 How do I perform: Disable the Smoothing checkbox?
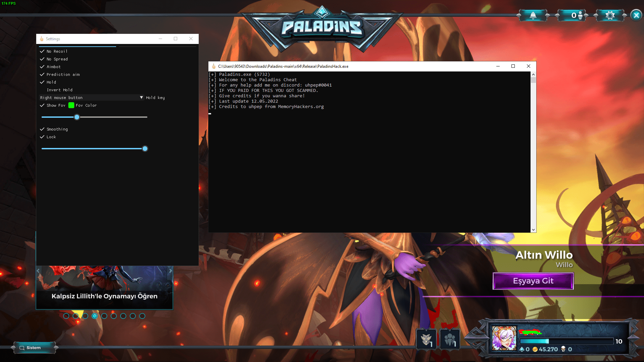[x=42, y=129]
